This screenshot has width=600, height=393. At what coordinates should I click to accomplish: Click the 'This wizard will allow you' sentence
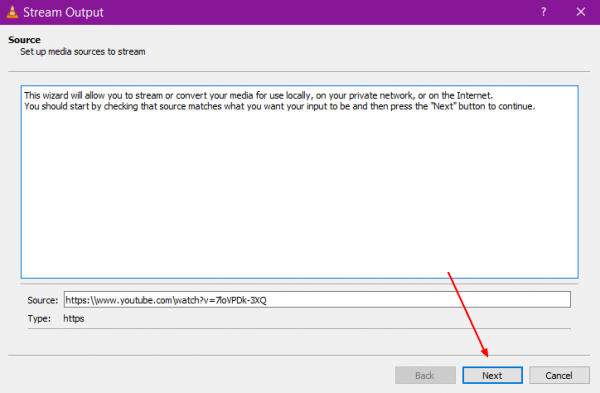[x=259, y=95]
